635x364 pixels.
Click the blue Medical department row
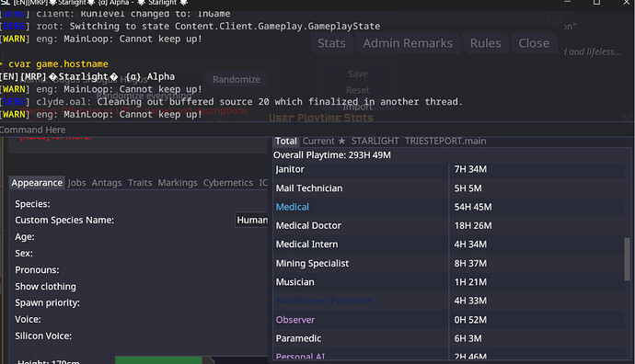449,207
